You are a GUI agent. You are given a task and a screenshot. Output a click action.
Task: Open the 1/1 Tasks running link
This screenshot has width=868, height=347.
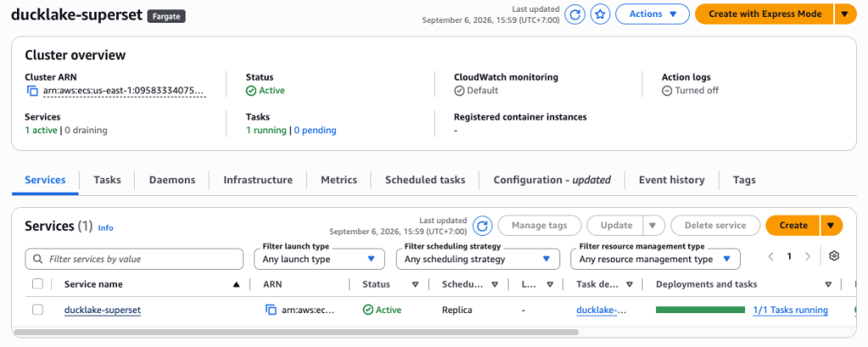(791, 310)
